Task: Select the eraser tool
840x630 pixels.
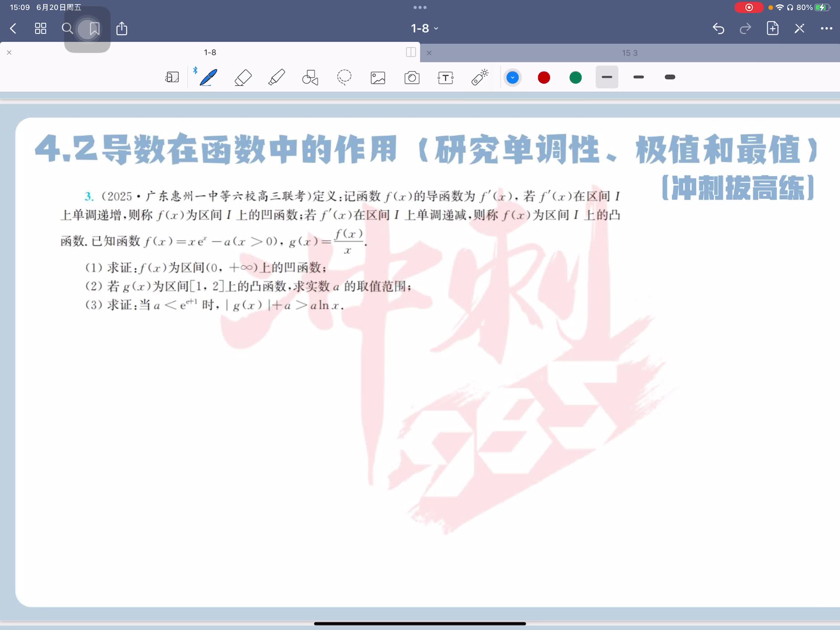Action: pyautogui.click(x=243, y=77)
